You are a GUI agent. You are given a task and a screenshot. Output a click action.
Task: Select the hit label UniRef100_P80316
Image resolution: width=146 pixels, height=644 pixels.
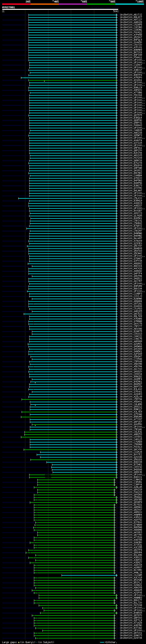pyautogui.click(x=131, y=95)
